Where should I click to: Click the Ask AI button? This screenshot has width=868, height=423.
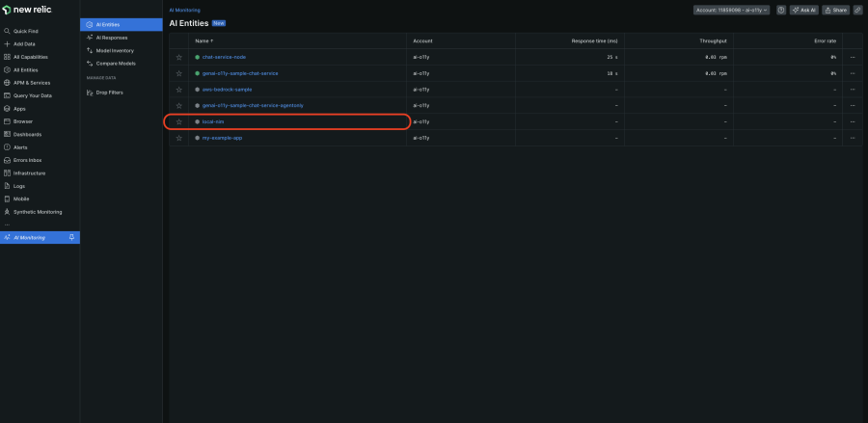803,10
